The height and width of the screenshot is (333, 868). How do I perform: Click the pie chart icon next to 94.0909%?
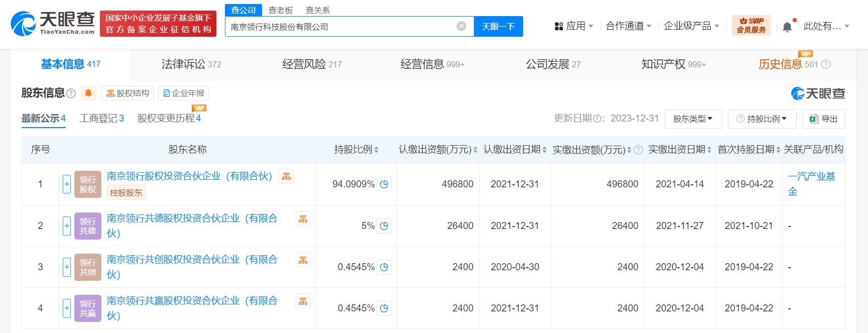point(384,184)
